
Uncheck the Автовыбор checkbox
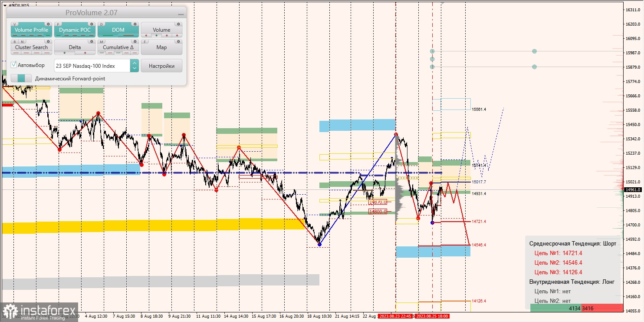tap(14, 65)
